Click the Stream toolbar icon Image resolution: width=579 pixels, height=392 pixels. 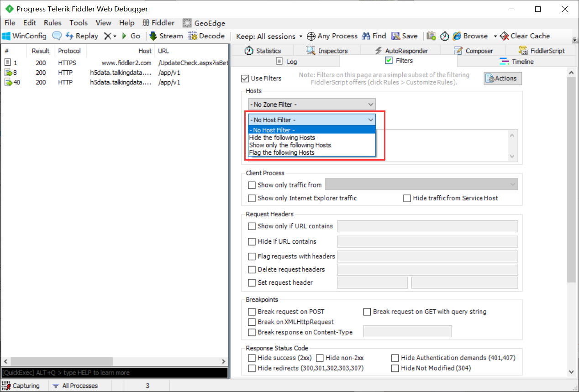click(153, 36)
